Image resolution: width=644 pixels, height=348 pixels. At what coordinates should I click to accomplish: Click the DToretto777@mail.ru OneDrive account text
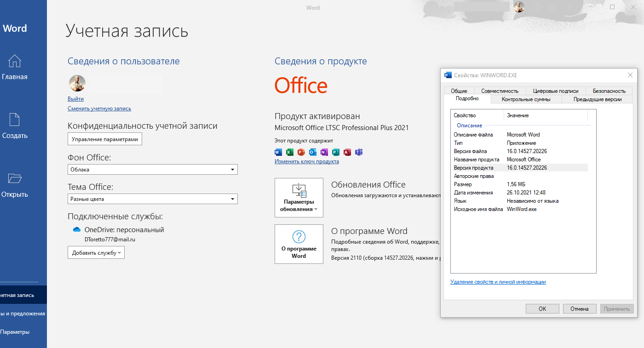pos(110,240)
